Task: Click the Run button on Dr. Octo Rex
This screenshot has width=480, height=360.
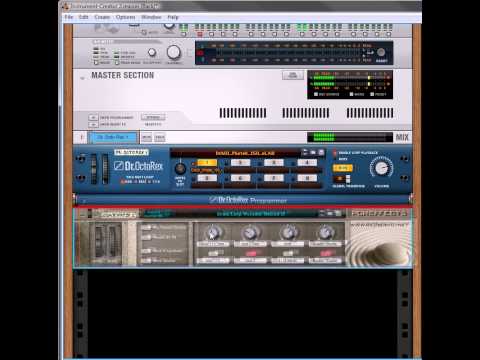Action: tap(342, 168)
